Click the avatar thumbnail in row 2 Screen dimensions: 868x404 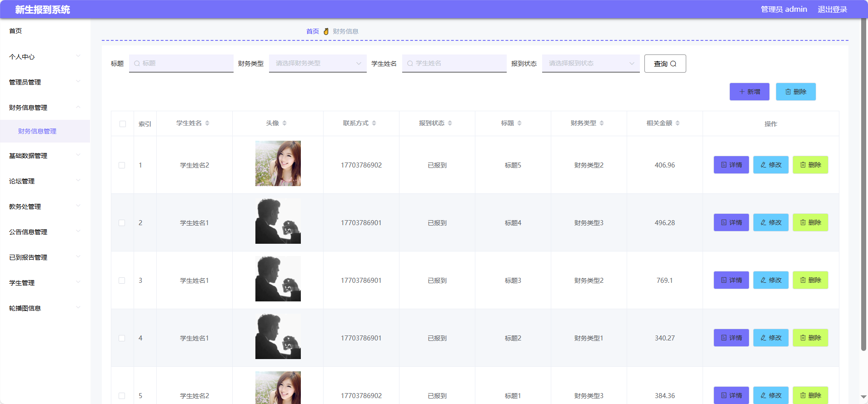[x=278, y=221]
